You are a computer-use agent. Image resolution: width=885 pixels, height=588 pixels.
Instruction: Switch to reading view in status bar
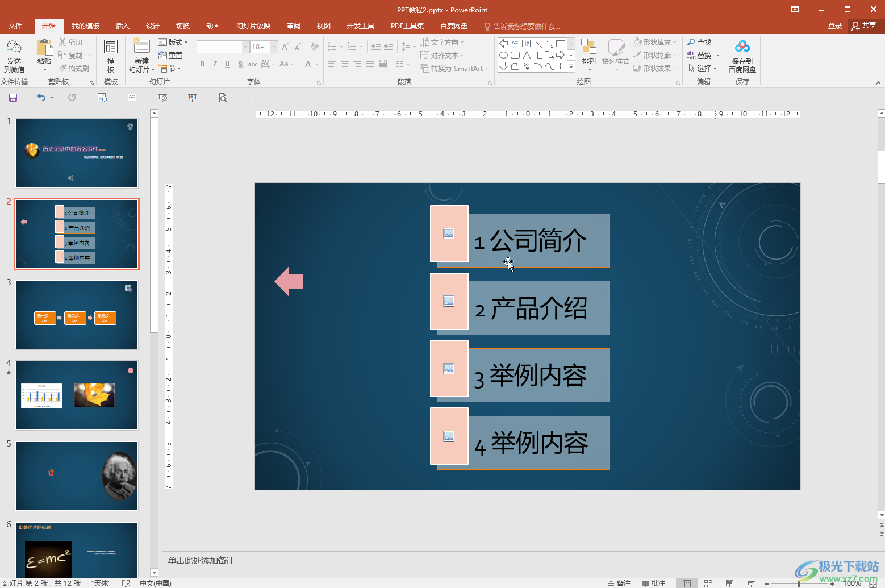[730, 583]
